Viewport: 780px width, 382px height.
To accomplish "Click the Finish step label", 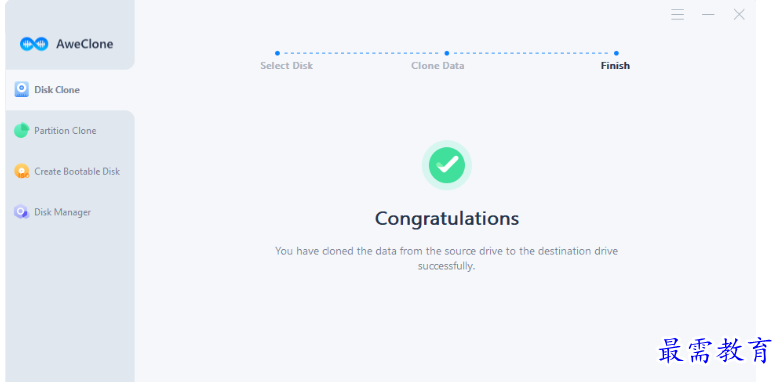I will 615,66.
